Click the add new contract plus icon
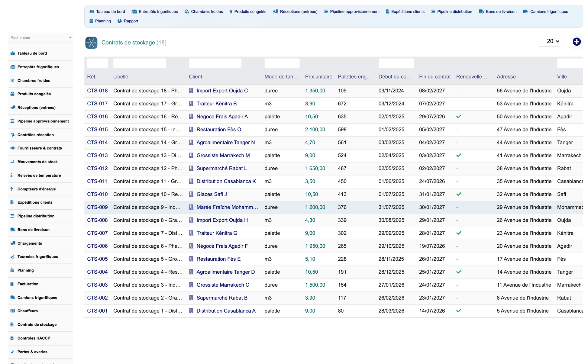Image resolution: width=588 pixels, height=364 pixels. click(577, 42)
